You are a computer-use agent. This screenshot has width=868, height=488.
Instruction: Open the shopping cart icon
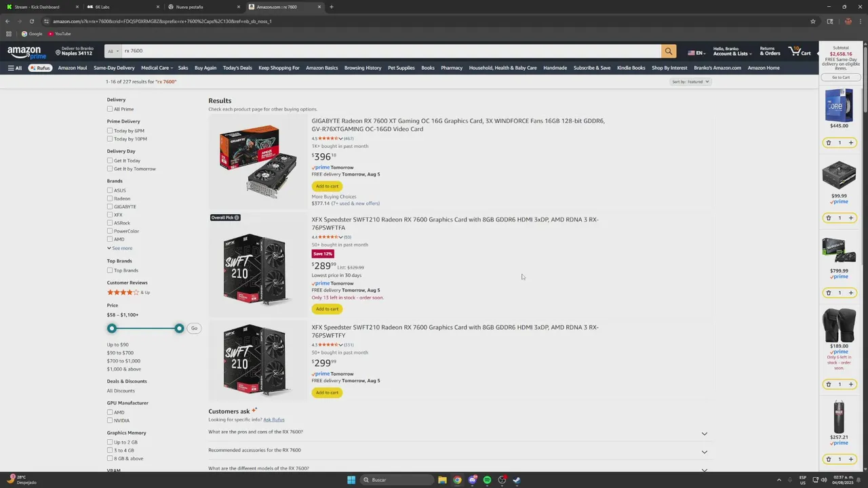pyautogui.click(x=799, y=51)
